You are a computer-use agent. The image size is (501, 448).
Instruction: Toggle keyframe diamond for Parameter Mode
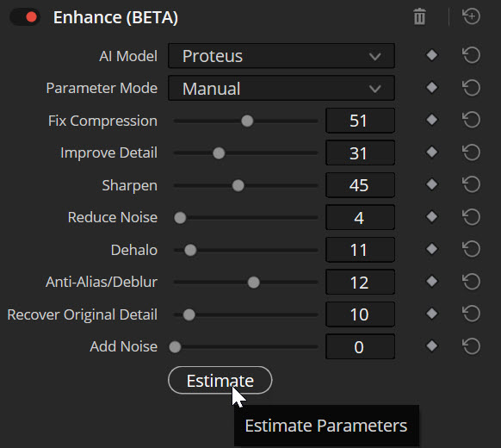coord(432,88)
